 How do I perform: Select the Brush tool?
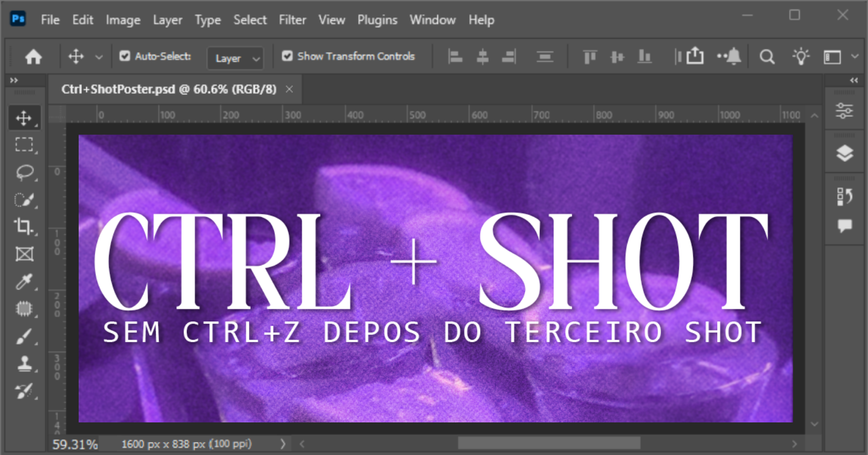click(24, 336)
